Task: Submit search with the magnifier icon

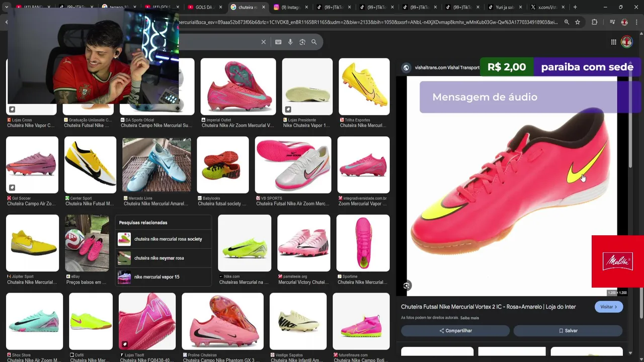Action: 314,42
